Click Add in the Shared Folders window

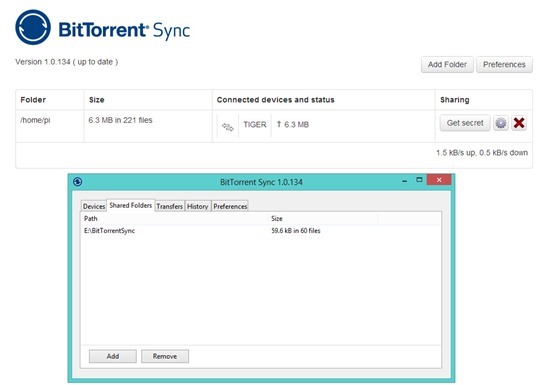pyautogui.click(x=113, y=356)
